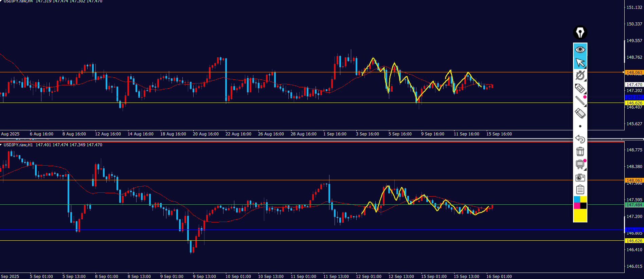644x279 pixels.
Task: Undo the last drawing stroke
Action: point(580,139)
